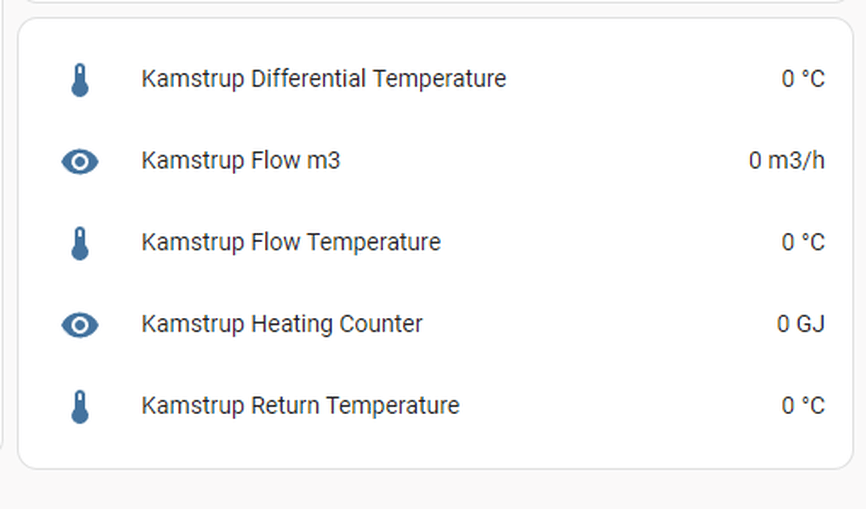Click the eye icon beside Kamstrup Flow m3
Viewport: 866px width, 509px height.
(80, 162)
